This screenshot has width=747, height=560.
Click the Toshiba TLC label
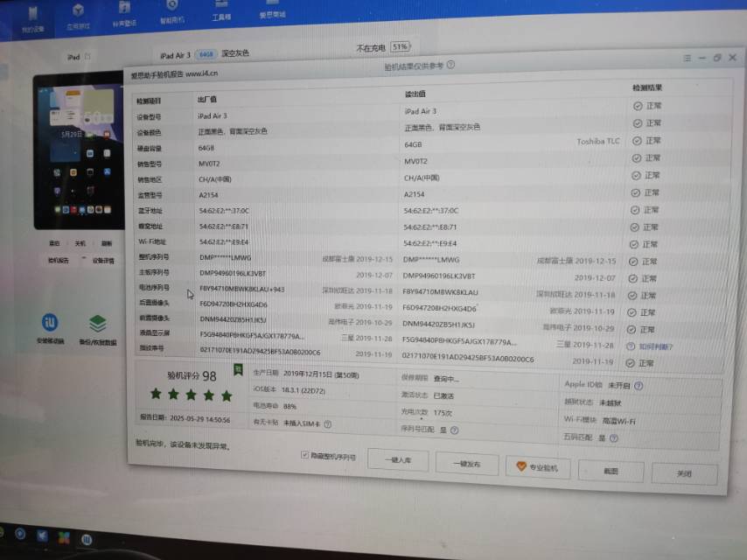point(598,141)
